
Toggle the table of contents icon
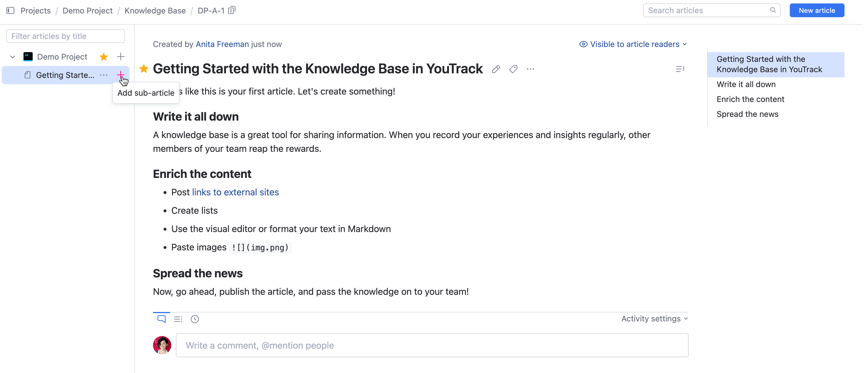680,69
